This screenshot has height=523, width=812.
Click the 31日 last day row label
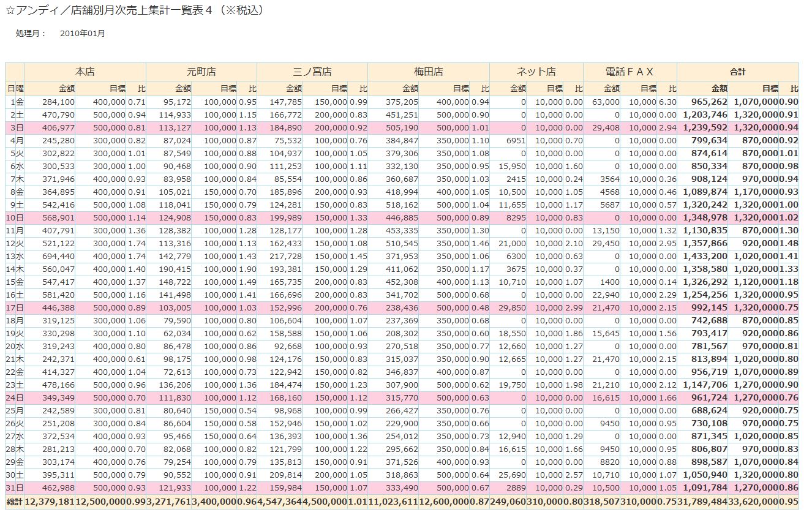[15, 488]
